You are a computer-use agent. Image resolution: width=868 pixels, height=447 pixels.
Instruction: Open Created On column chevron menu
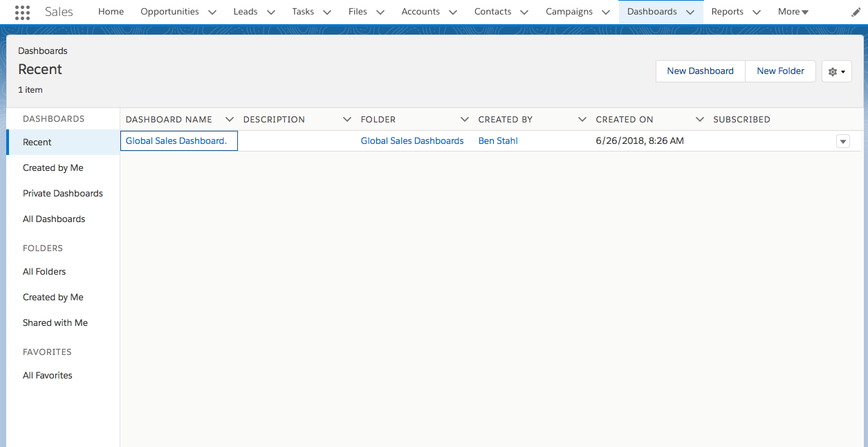click(700, 120)
